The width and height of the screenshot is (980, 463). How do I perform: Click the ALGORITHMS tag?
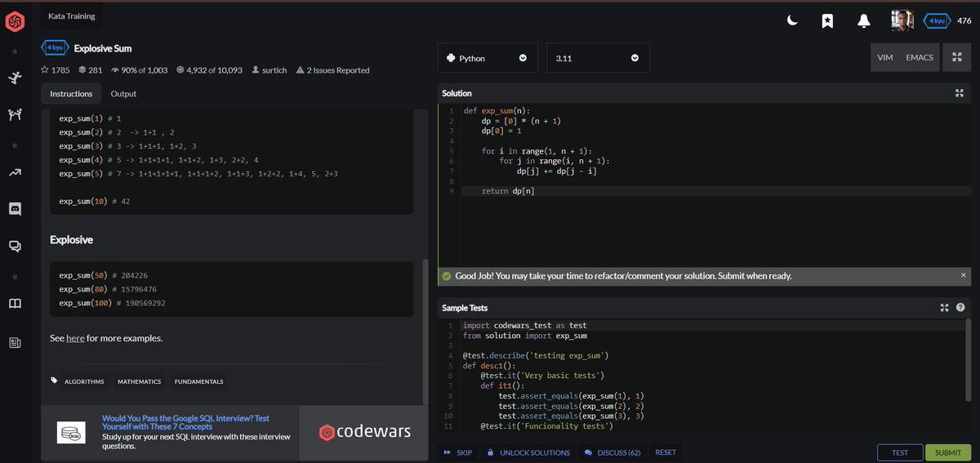point(84,382)
